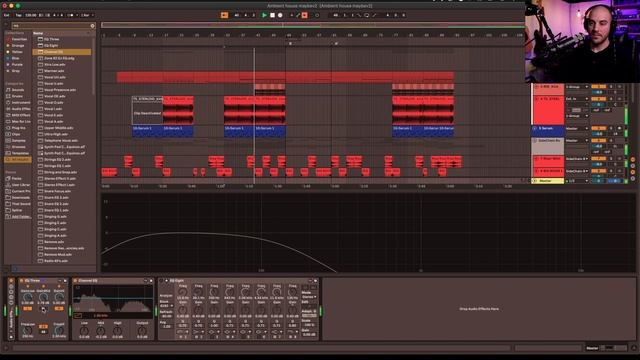Select the Purple collection

(17, 64)
